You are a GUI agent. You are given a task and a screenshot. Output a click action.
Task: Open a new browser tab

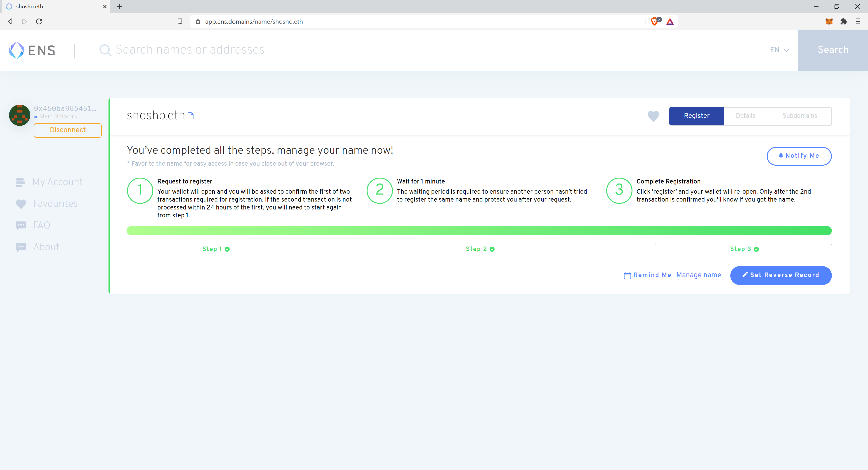119,6
